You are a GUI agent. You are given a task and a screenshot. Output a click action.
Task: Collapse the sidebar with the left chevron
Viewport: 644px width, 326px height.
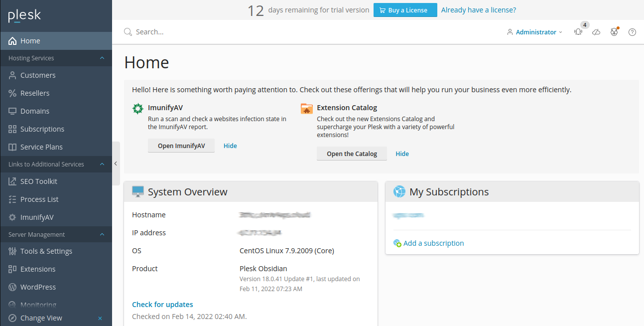click(x=116, y=163)
